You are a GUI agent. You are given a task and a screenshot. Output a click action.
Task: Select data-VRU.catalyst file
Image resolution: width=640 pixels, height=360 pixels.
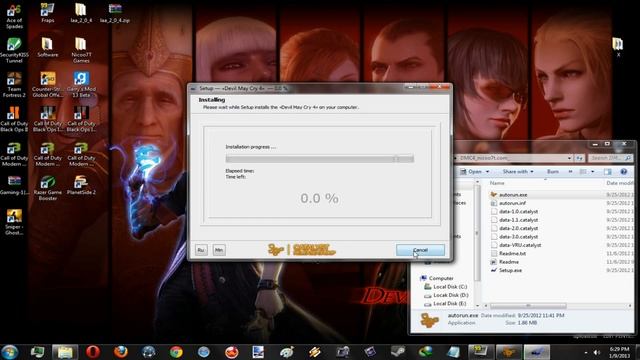(x=520, y=245)
